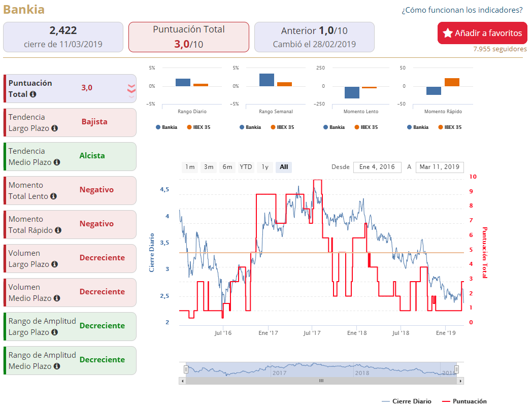This screenshot has height=409, width=532.
Task: Select the Tendencia Medio Plazo Alcista card
Action: [x=70, y=156]
